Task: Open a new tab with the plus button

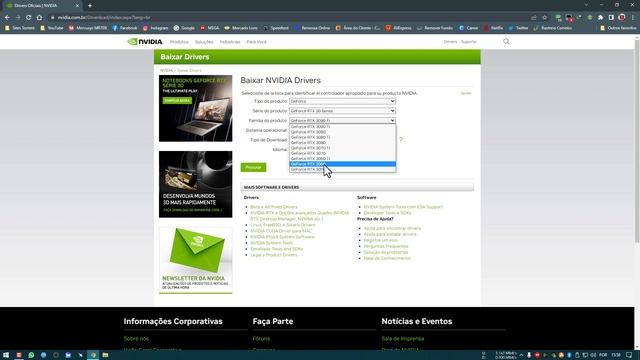Action: click(x=90, y=6)
